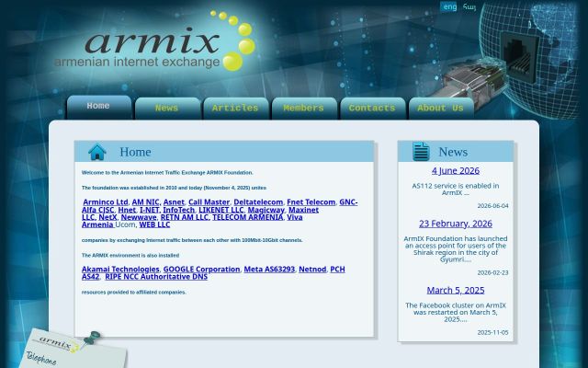Click the NetX link
This screenshot has height=368, width=588.
pyautogui.click(x=107, y=217)
